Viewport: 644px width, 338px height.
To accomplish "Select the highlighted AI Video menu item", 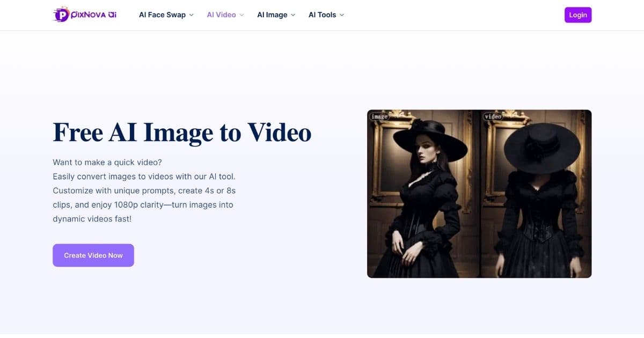I will [x=221, y=14].
